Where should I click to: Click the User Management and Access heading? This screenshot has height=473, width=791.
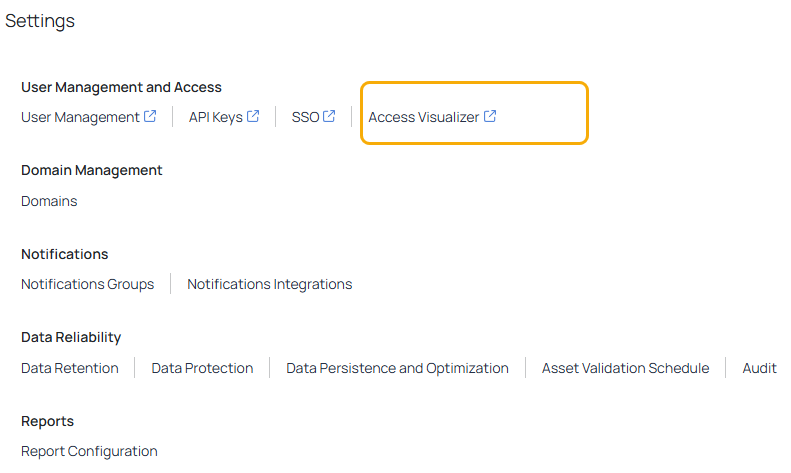click(122, 87)
